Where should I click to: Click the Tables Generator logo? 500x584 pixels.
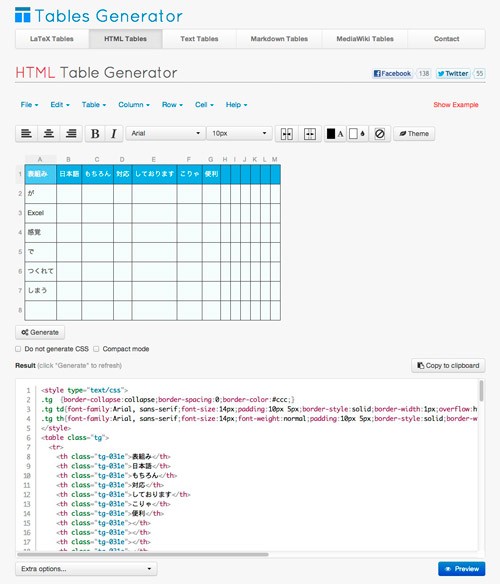pyautogui.click(x=99, y=16)
